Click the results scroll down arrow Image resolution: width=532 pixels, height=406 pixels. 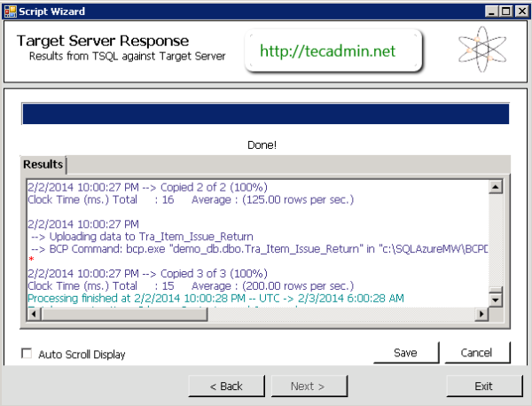click(x=497, y=301)
